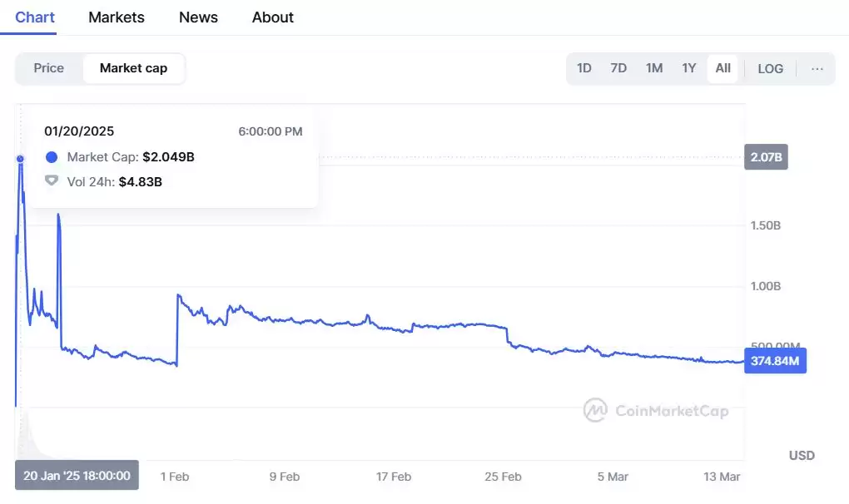849x504 pixels.
Task: Click the CoinMarketCap watermark logo icon
Action: click(x=595, y=410)
